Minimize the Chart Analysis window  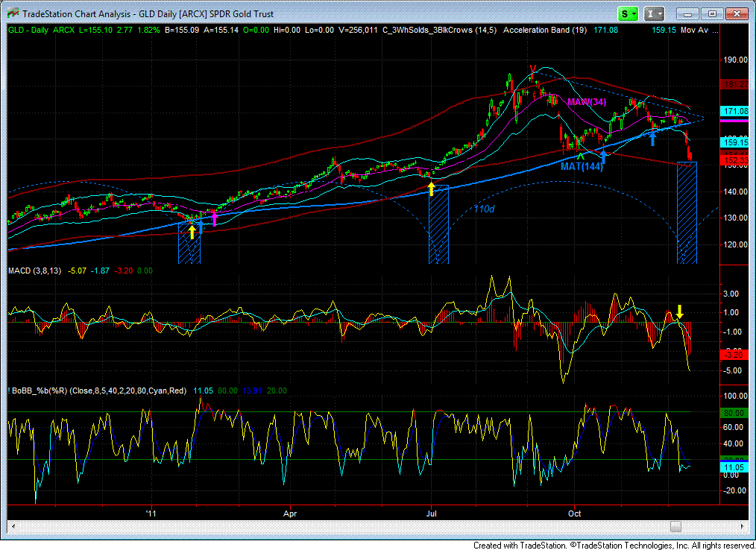[x=690, y=14]
